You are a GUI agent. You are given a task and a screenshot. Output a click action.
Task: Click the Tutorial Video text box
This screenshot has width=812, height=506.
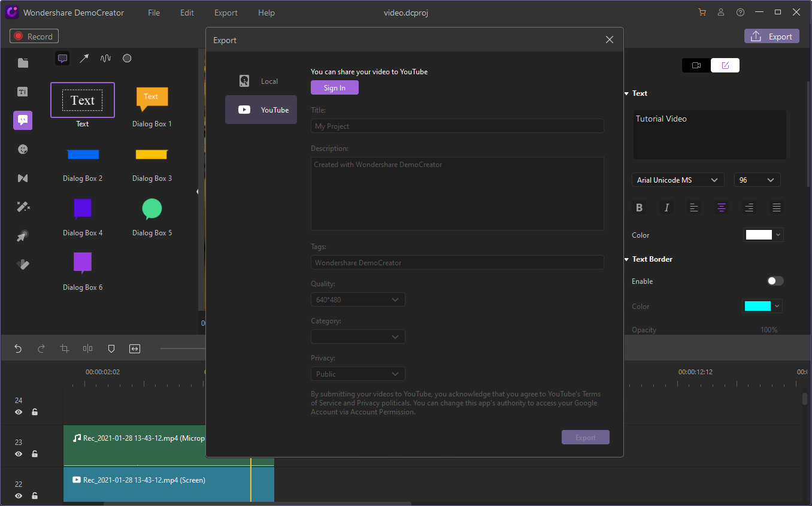point(710,135)
